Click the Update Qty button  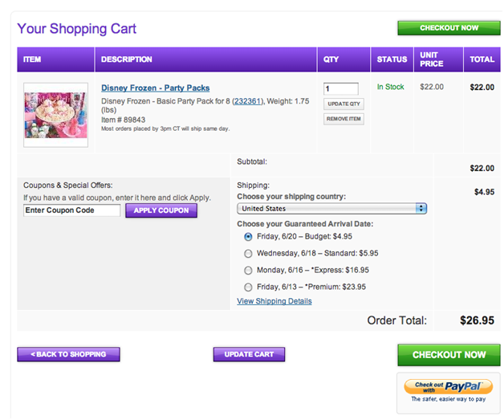click(x=343, y=104)
